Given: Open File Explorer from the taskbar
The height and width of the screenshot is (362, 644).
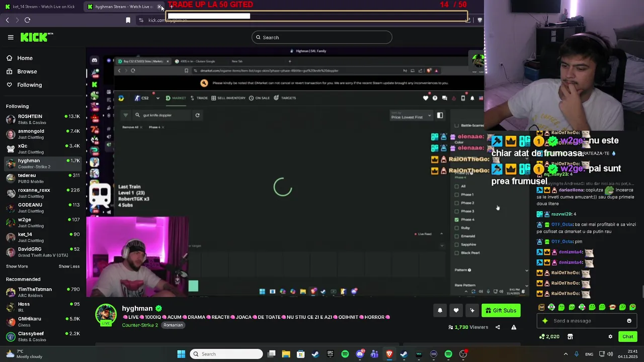Looking at the screenshot, I should pos(286,354).
